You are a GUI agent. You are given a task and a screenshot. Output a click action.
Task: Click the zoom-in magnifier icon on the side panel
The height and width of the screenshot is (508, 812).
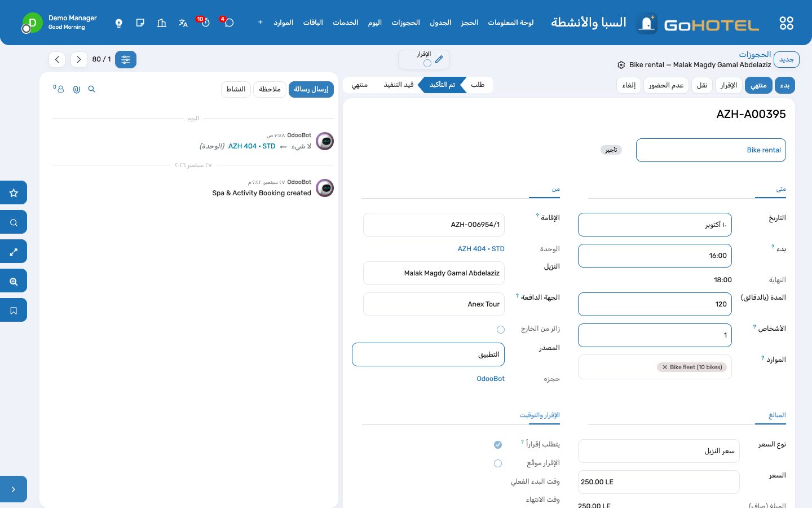pos(14,281)
